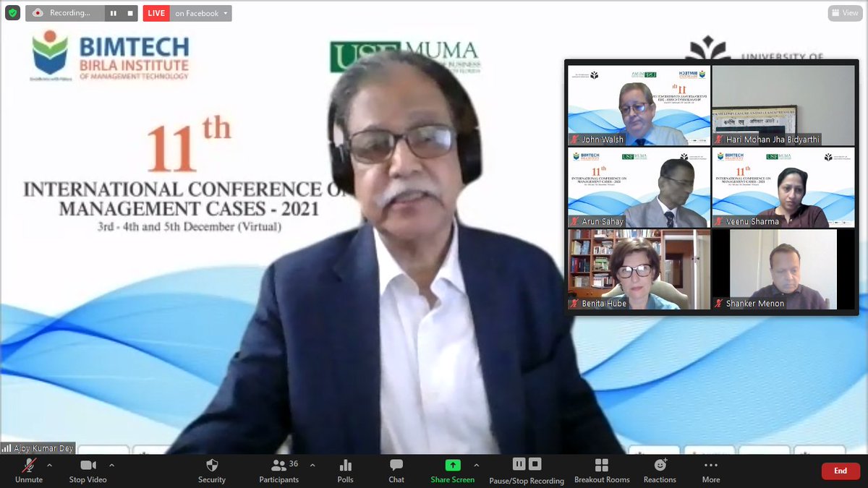Select Veenu Sharma's video thumbnail

783,188
